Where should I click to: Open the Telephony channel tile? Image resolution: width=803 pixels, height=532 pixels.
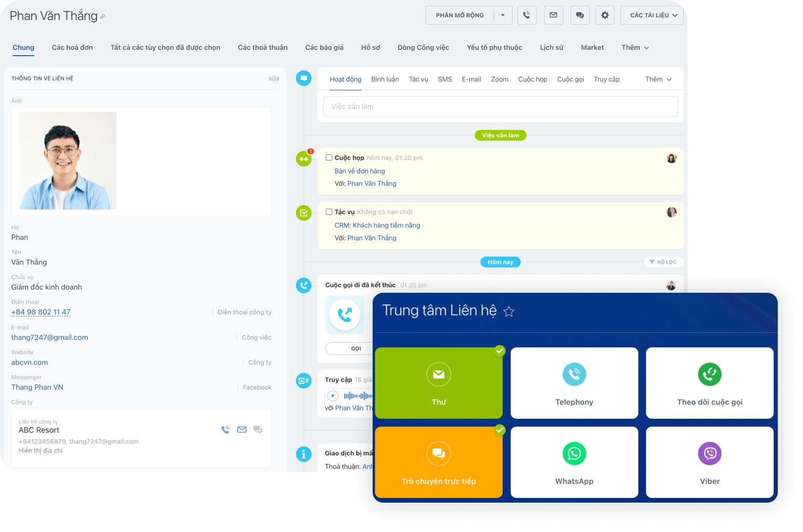574,383
